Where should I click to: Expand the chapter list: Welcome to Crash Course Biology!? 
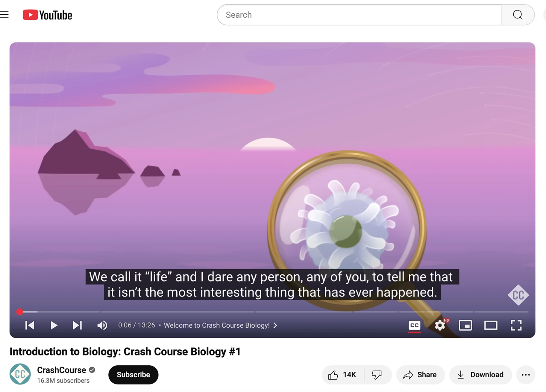(x=221, y=325)
